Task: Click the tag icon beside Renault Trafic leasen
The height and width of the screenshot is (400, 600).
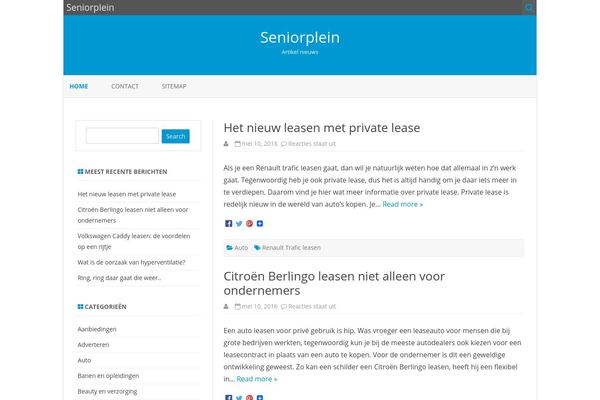Action: [x=257, y=248]
